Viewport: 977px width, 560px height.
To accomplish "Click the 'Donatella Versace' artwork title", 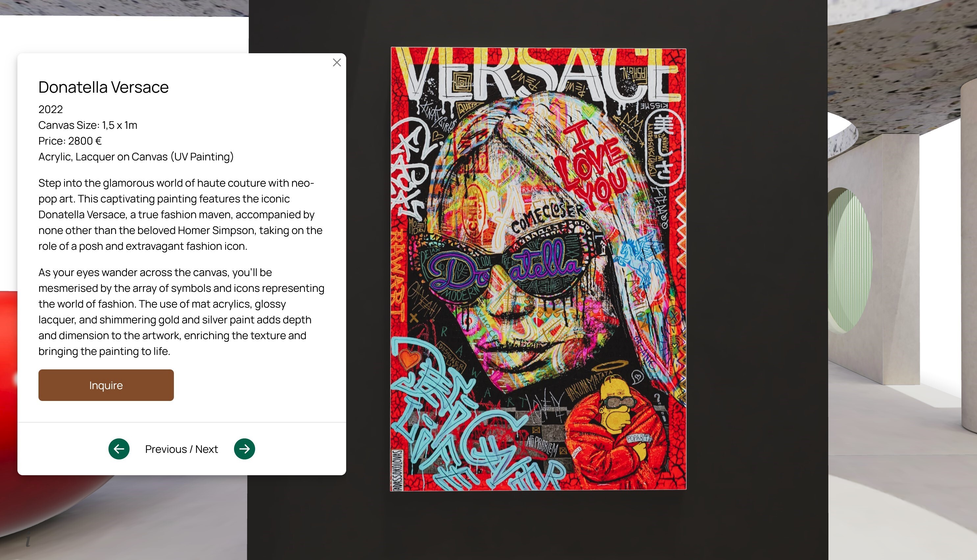I will coord(104,87).
